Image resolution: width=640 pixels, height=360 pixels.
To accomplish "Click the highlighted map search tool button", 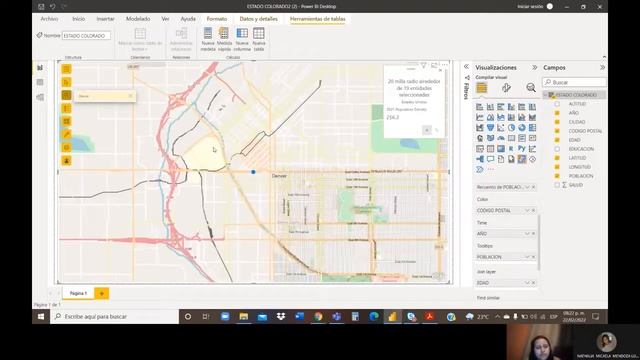I will pyautogui.click(x=66, y=95).
